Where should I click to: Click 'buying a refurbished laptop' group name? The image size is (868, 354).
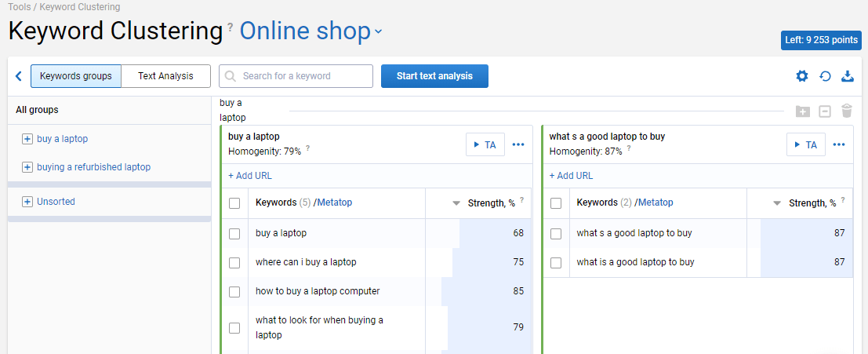pos(93,166)
